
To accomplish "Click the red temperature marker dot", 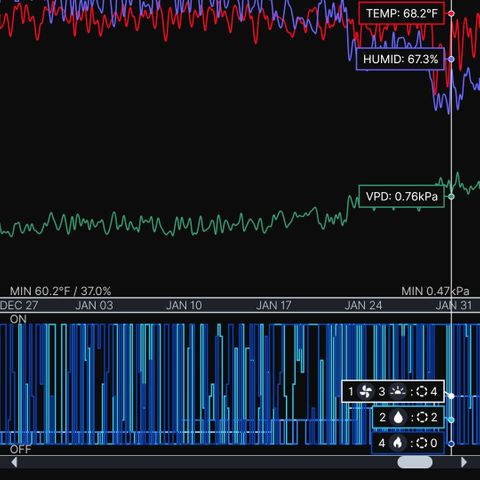I will point(451,14).
